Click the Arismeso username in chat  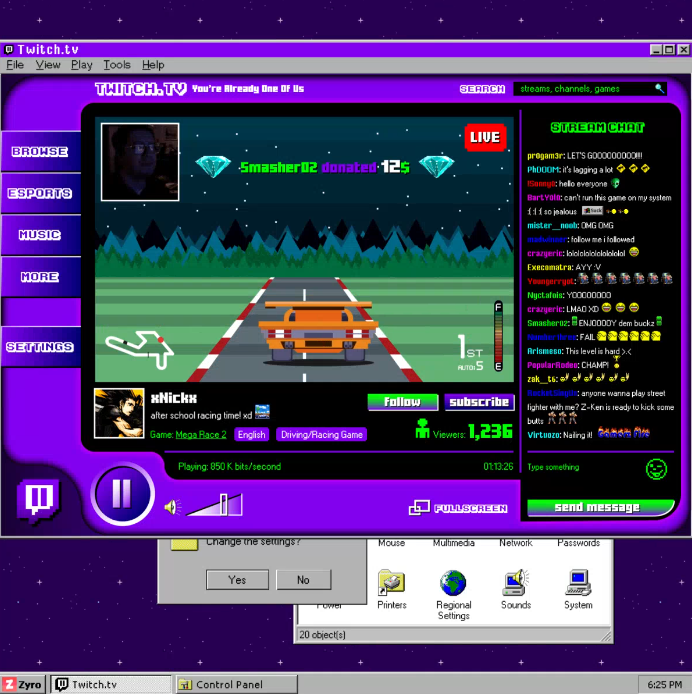545,351
